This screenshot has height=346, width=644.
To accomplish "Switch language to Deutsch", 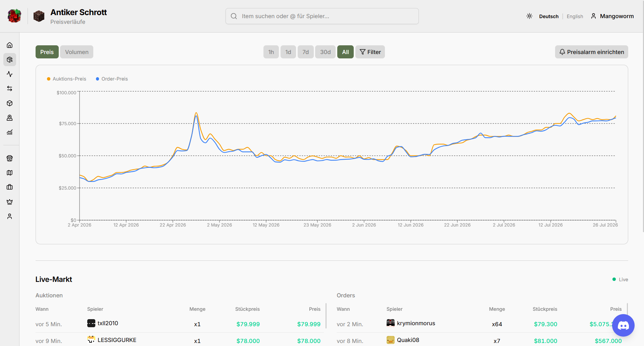I will point(549,16).
